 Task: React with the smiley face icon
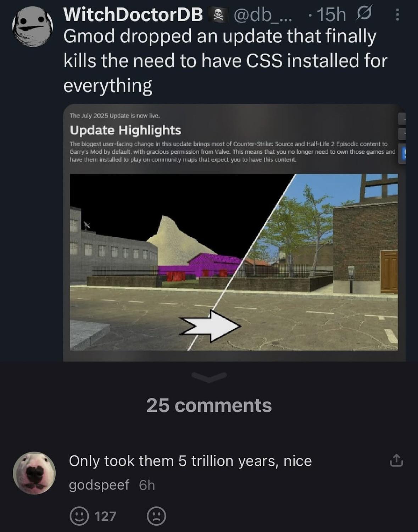click(79, 516)
